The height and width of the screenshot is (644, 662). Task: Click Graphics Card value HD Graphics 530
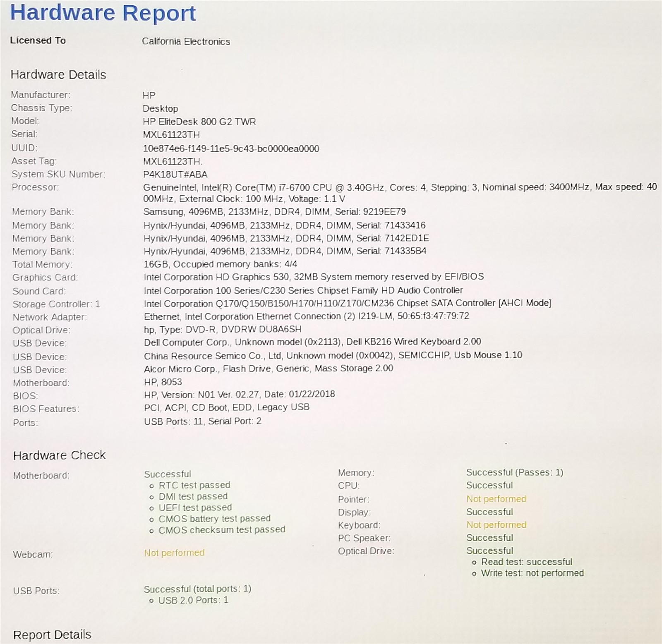pos(314,277)
